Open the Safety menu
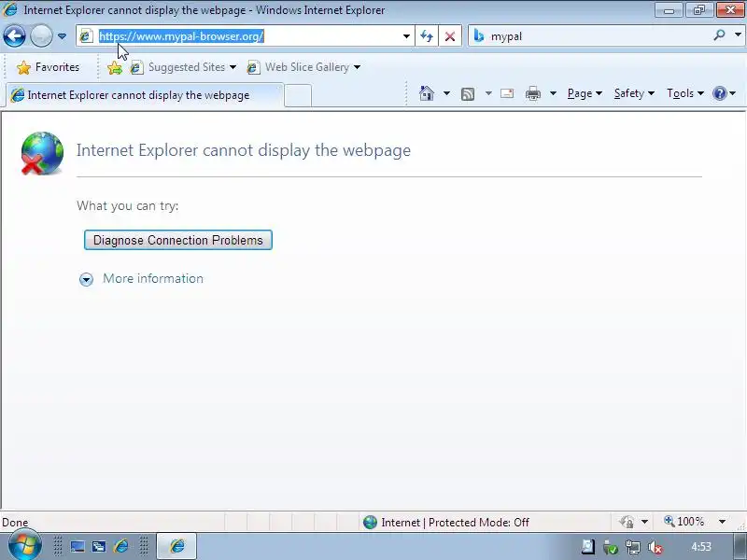This screenshot has height=560, width=747. click(634, 93)
